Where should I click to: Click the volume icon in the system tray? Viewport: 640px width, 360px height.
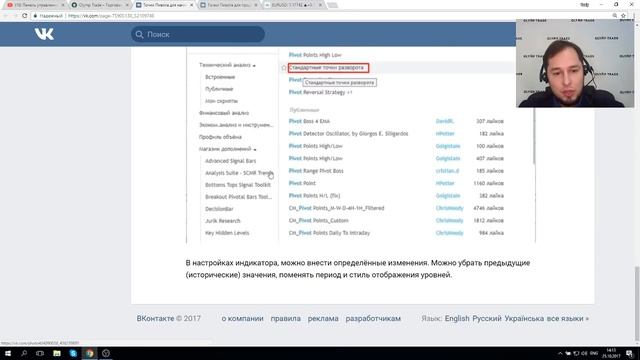(584, 353)
